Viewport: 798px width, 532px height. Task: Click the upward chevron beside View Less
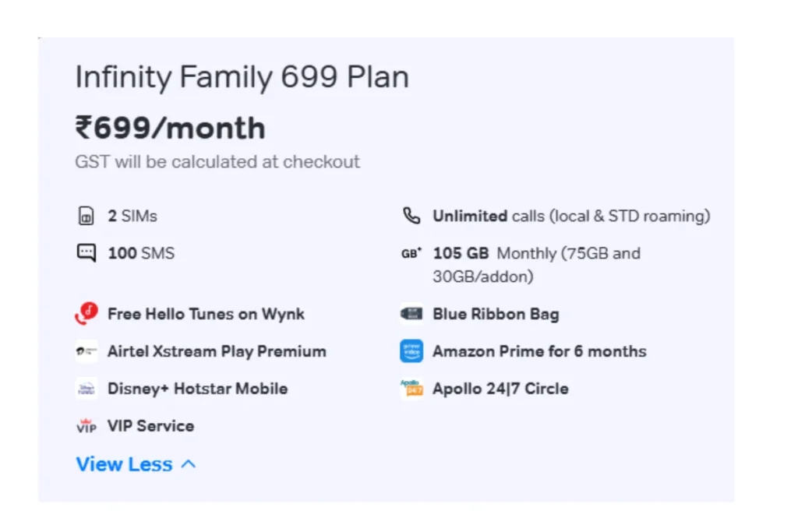(x=189, y=464)
